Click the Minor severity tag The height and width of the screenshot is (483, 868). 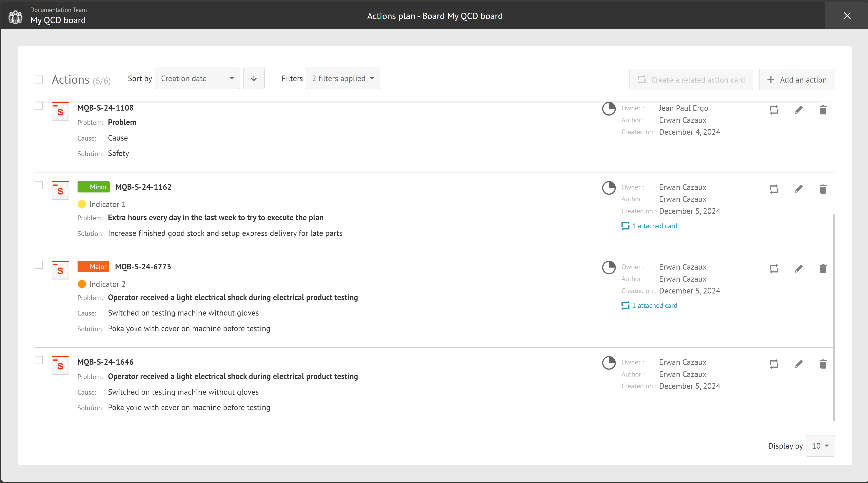(93, 187)
